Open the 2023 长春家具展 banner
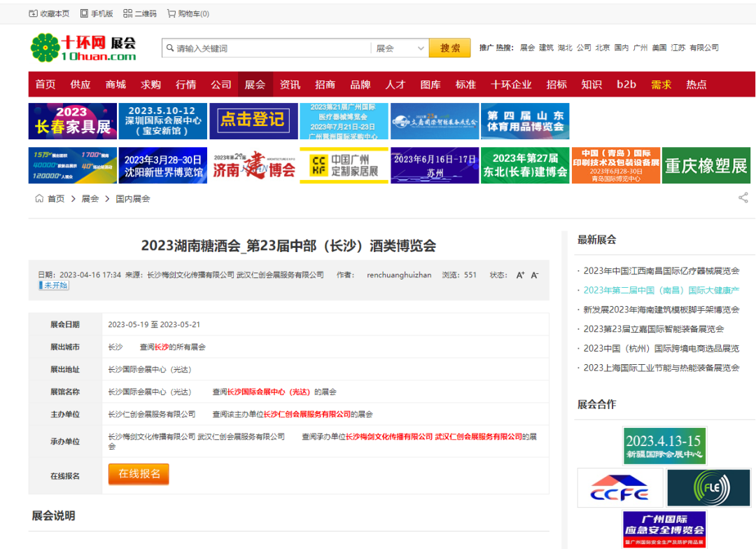Viewport: 756px width, 549px height. click(72, 121)
